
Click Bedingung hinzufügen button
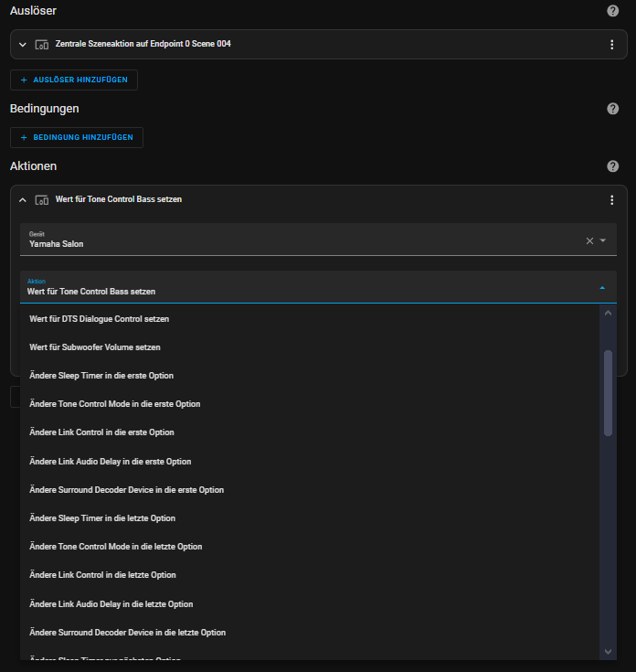click(x=77, y=137)
